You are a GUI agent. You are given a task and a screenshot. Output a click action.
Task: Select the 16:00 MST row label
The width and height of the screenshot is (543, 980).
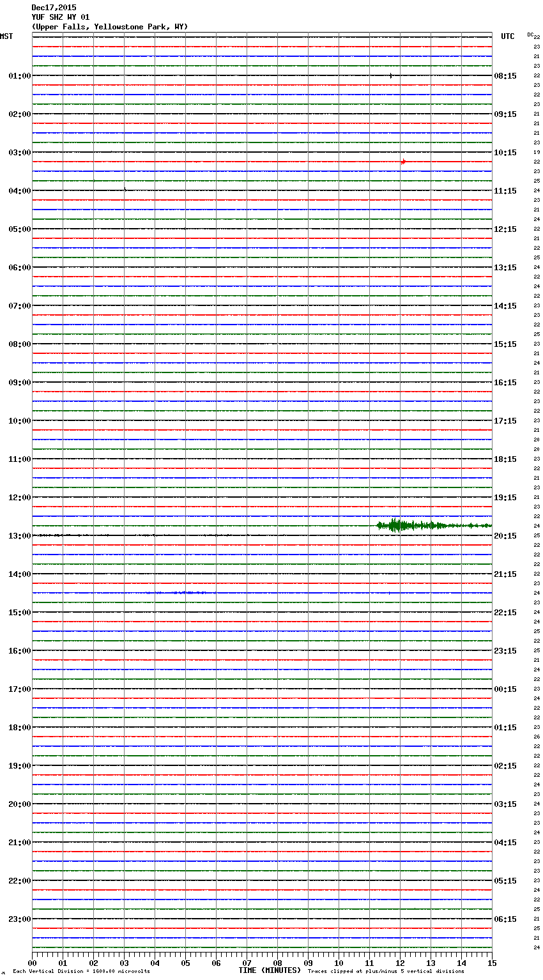click(19, 651)
